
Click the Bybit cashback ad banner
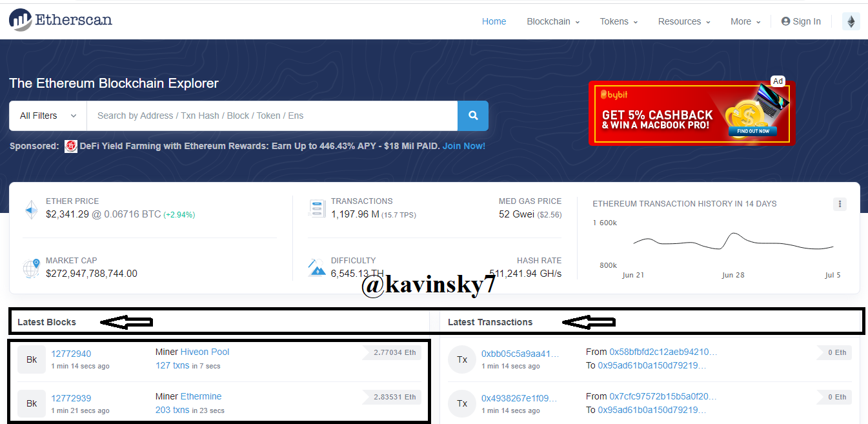tap(691, 113)
